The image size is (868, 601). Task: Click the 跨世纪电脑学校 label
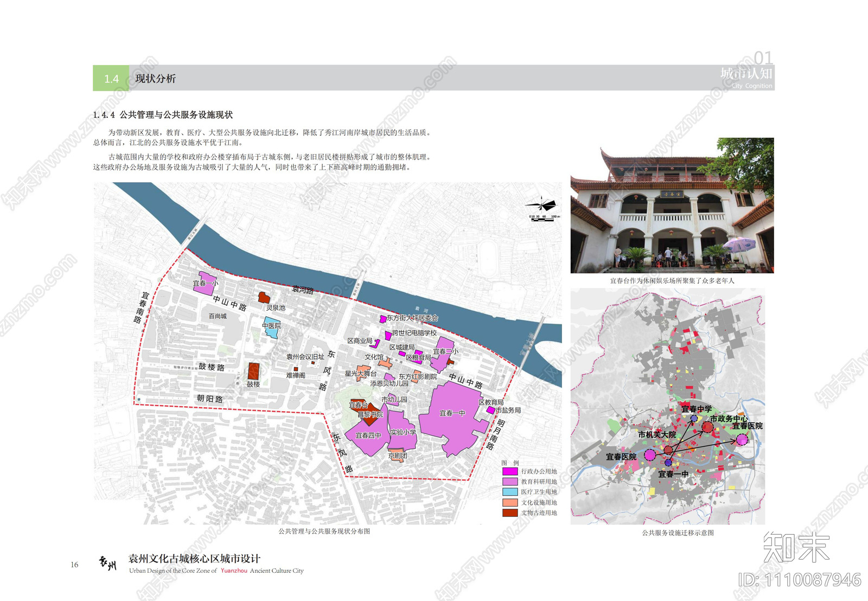coord(414,333)
